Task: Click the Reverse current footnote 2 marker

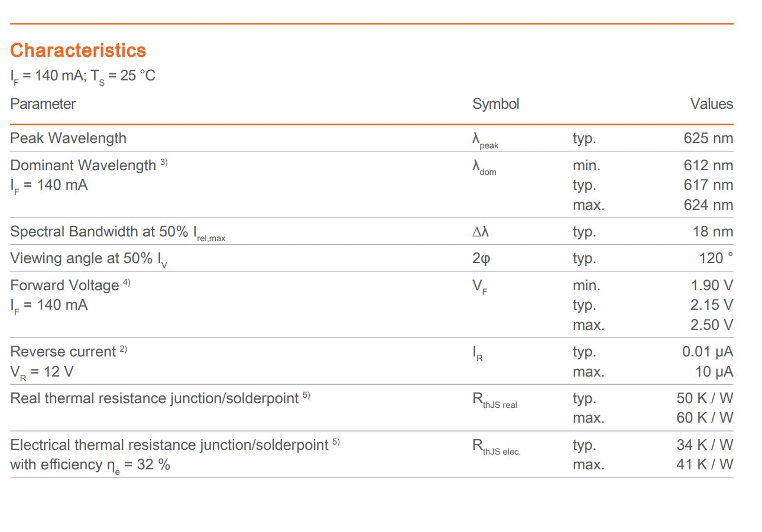Action: [123, 349]
